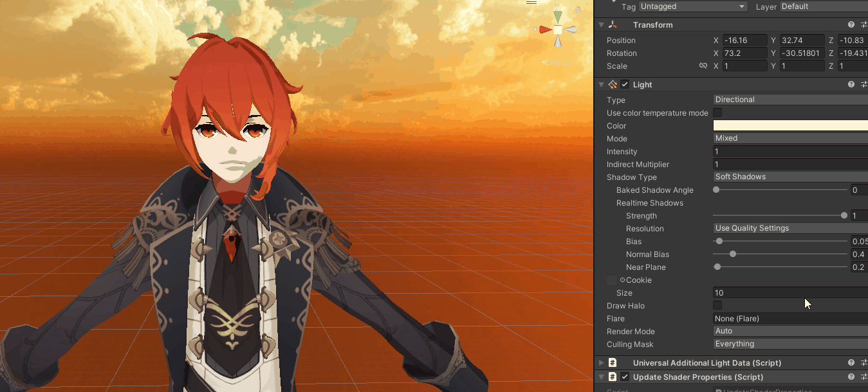
Task: Click Rotation X field showing 73.2
Action: point(744,53)
